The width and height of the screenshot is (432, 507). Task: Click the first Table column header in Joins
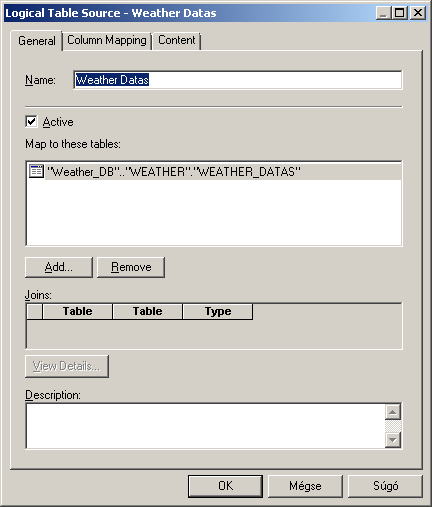(77, 311)
